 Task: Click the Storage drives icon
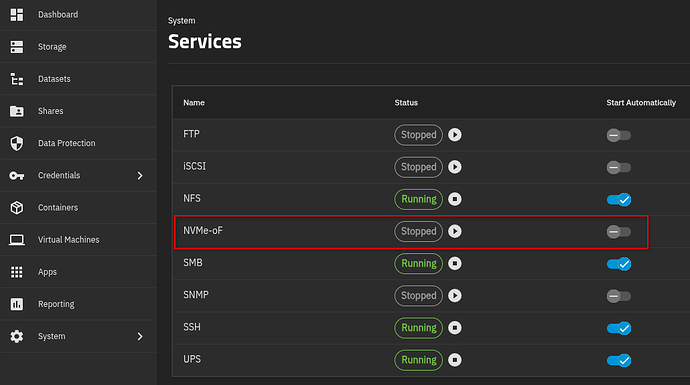coord(17,47)
